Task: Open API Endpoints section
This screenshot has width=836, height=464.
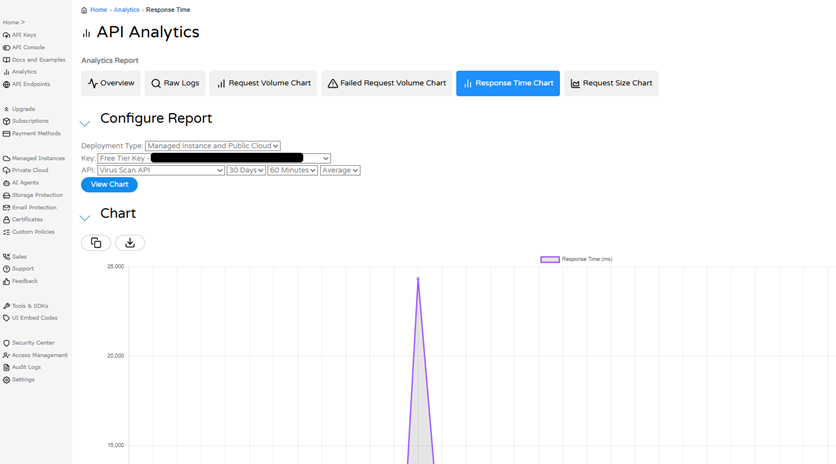Action: [26, 84]
